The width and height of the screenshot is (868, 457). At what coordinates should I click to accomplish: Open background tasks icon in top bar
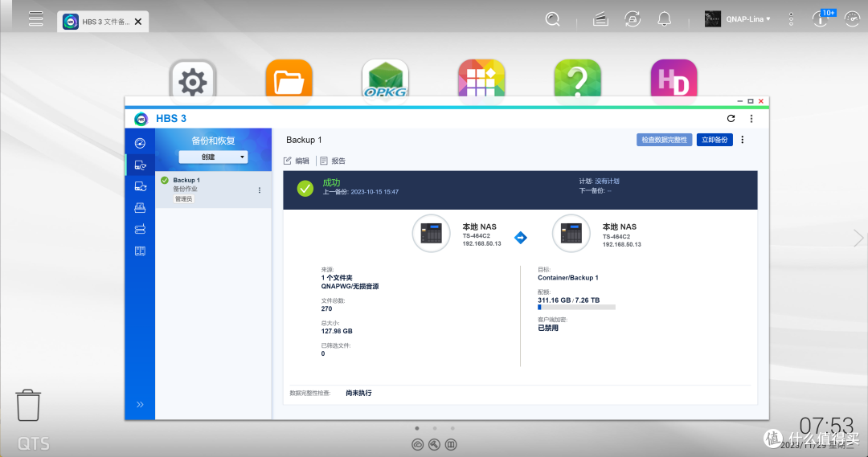[x=600, y=19]
